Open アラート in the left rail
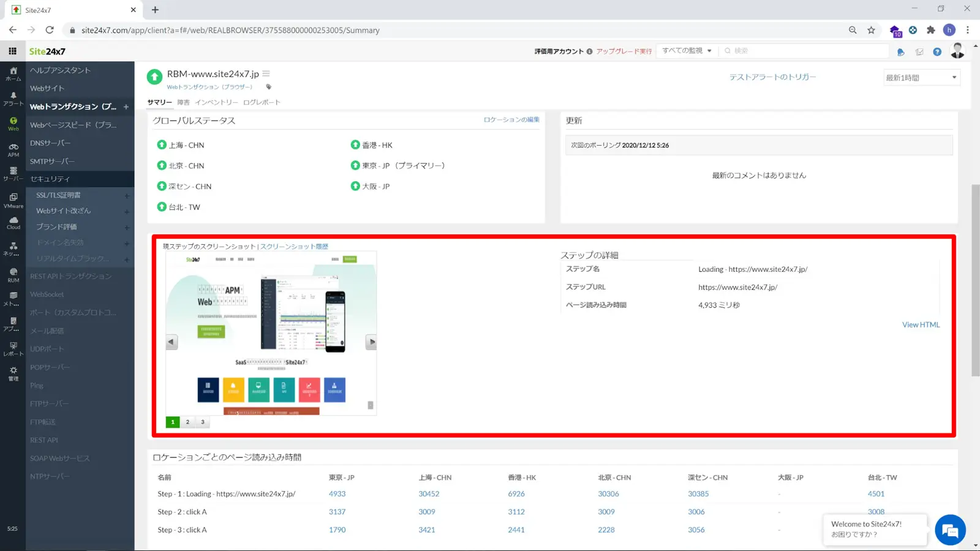This screenshot has height=551, width=980. click(13, 99)
